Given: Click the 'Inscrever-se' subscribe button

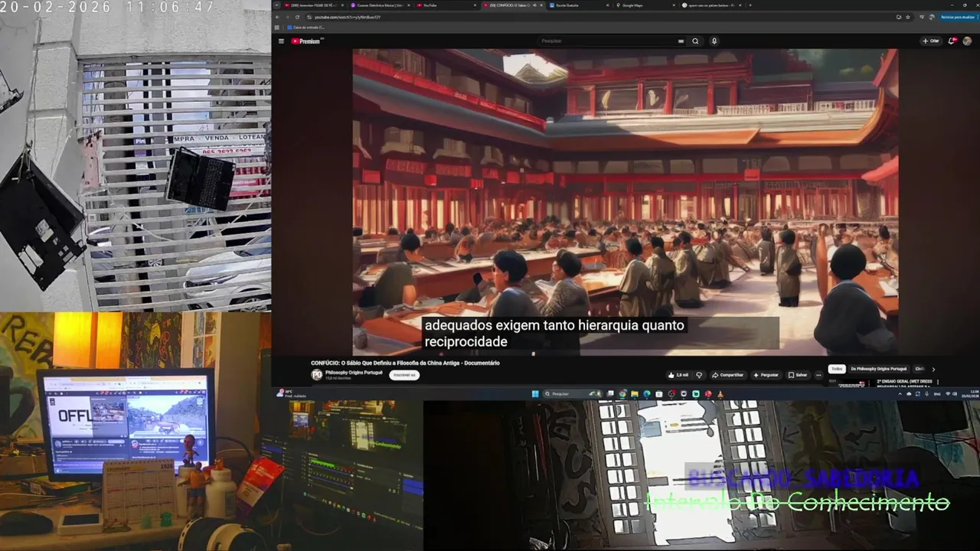Looking at the screenshot, I should [403, 375].
